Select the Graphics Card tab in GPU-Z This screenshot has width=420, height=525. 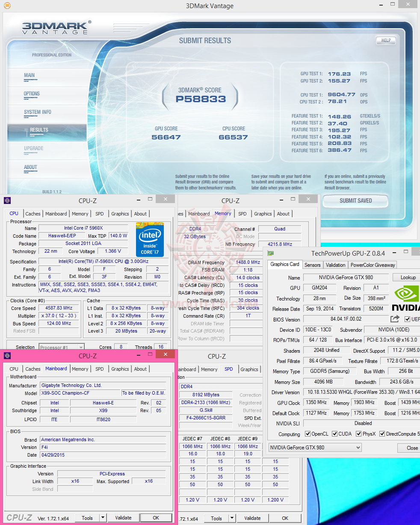tap(285, 264)
